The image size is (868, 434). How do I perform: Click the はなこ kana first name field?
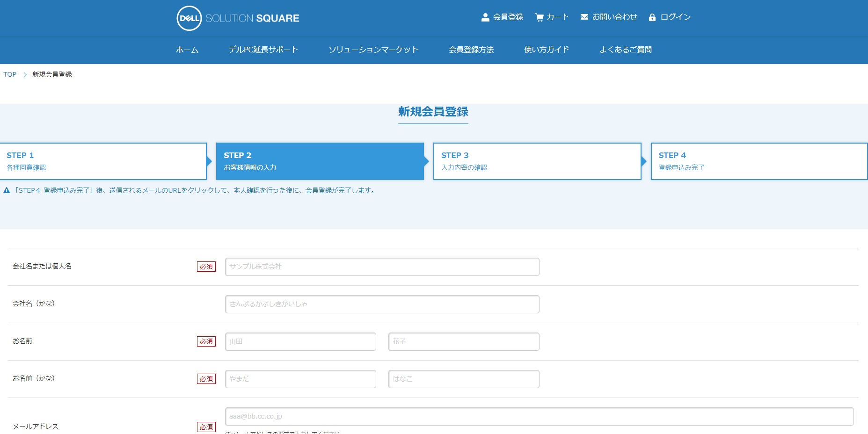464,379
